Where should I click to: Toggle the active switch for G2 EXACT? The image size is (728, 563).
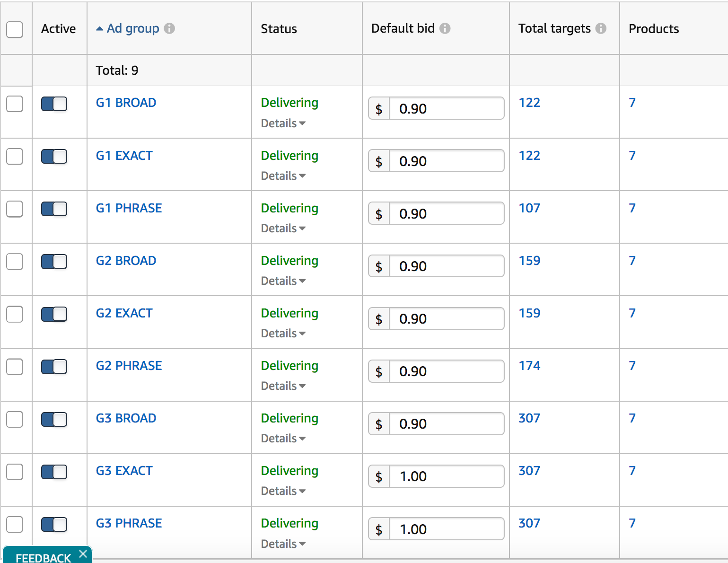[54, 314]
